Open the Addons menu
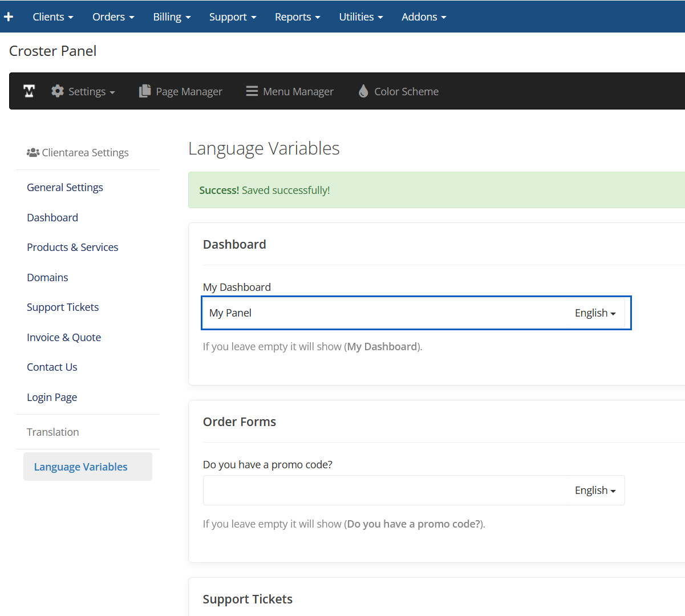The image size is (685, 616). pyautogui.click(x=424, y=17)
